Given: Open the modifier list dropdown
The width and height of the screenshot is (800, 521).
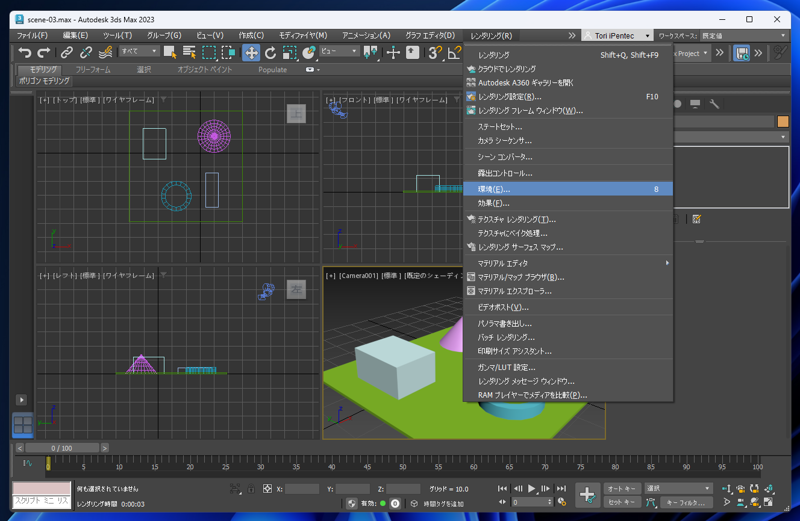Looking at the screenshot, I should tap(731, 137).
